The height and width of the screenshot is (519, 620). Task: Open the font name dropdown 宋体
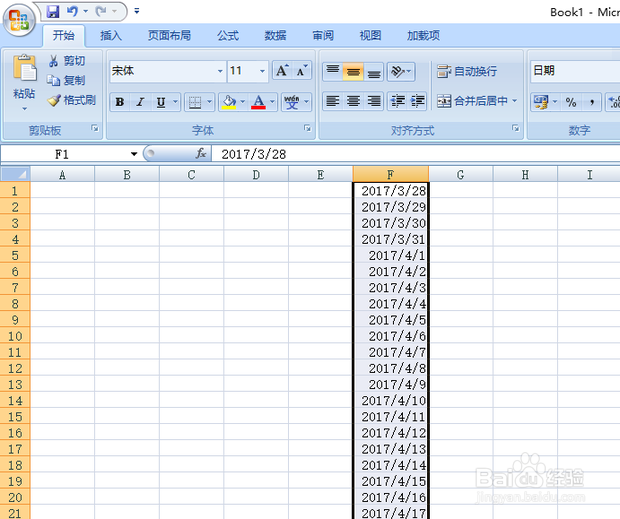point(220,72)
